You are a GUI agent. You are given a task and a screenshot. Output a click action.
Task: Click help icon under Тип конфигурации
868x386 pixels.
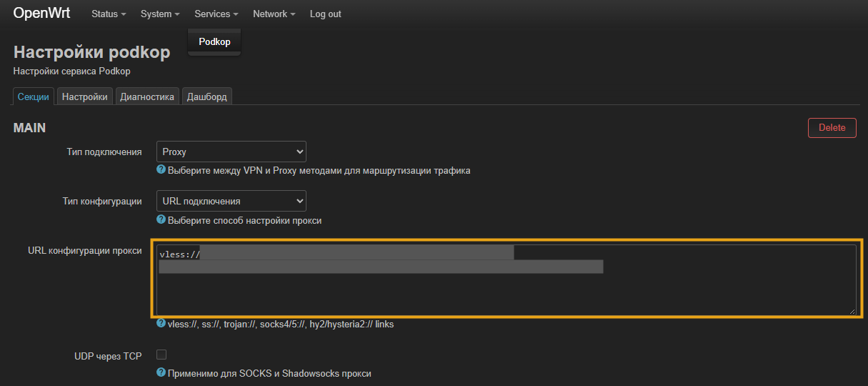coord(161,220)
